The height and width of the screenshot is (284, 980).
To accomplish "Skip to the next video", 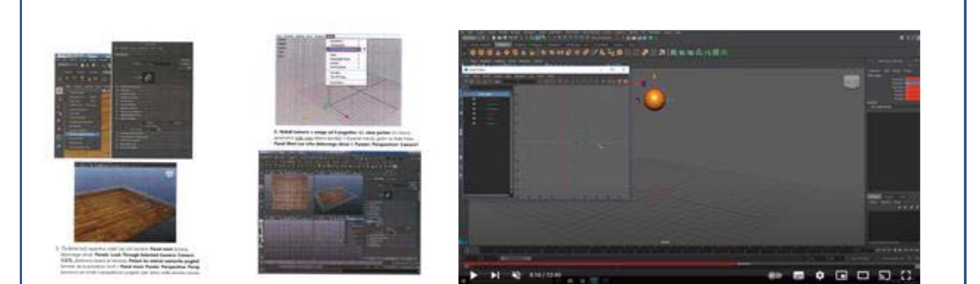I will tap(495, 275).
